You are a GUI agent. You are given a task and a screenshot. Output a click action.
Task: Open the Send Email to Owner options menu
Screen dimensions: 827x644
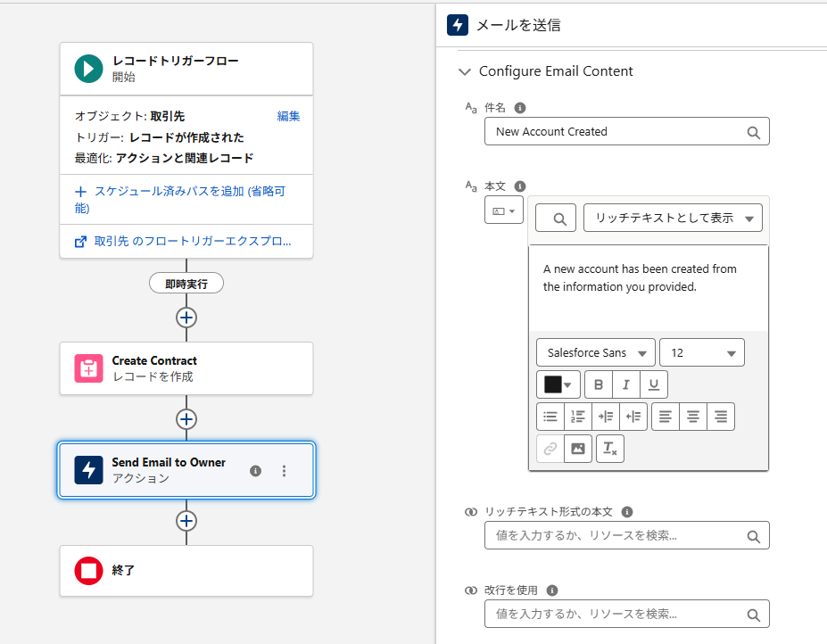[x=285, y=471]
